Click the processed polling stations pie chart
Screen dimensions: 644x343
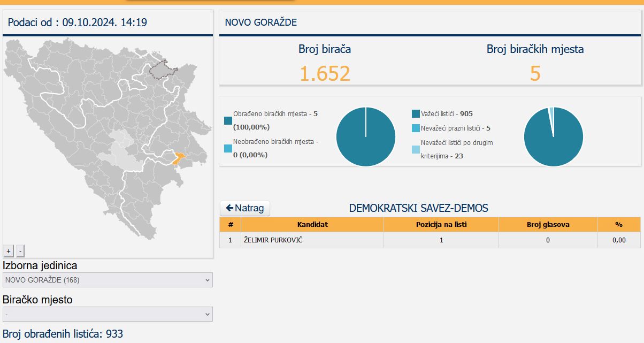(x=366, y=136)
